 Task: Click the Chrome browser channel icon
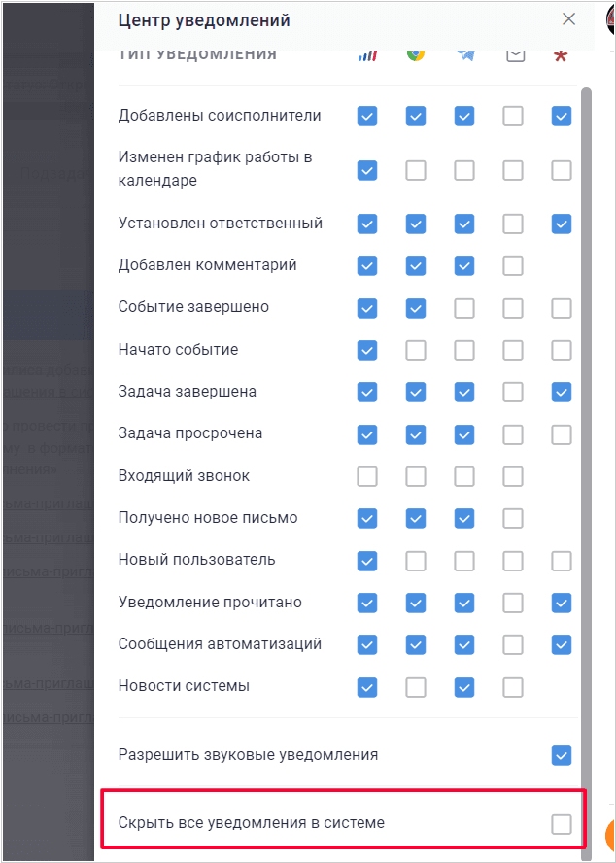pyautogui.click(x=415, y=54)
